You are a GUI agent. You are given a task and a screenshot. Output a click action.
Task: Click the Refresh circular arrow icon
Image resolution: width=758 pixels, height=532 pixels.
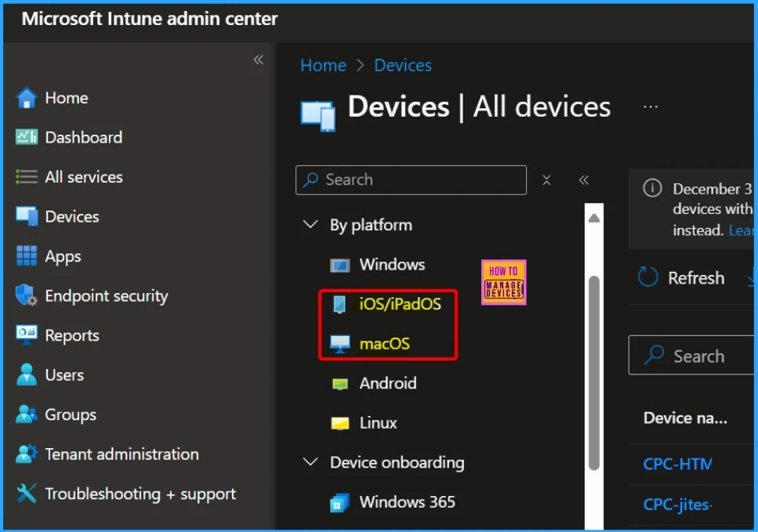pos(647,277)
